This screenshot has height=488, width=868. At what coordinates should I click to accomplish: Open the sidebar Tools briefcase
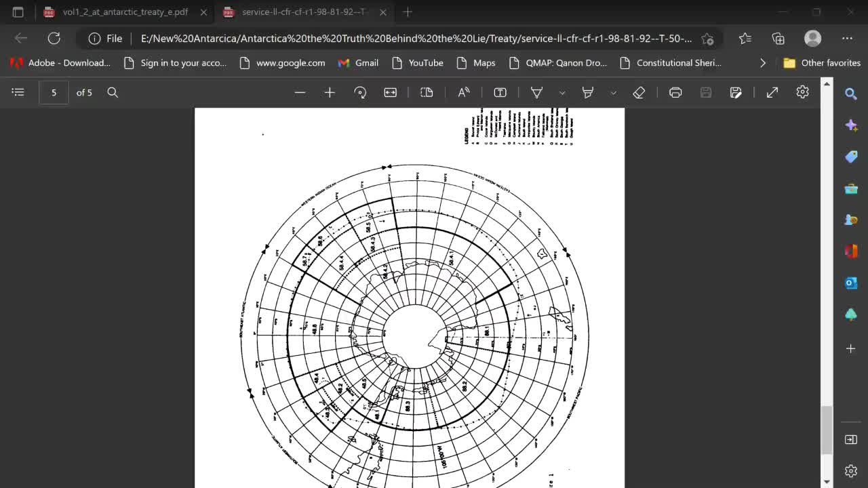pyautogui.click(x=851, y=188)
